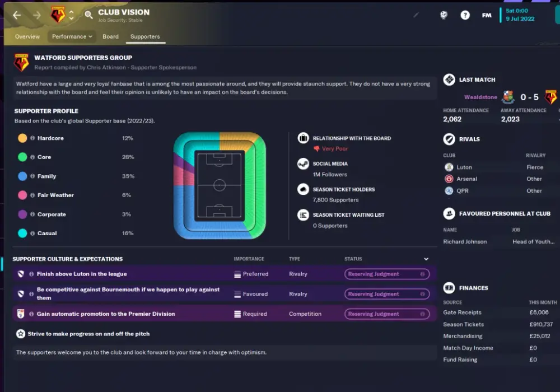
Task: Click the date Sat 9 Jul 2022
Action: coord(520,15)
